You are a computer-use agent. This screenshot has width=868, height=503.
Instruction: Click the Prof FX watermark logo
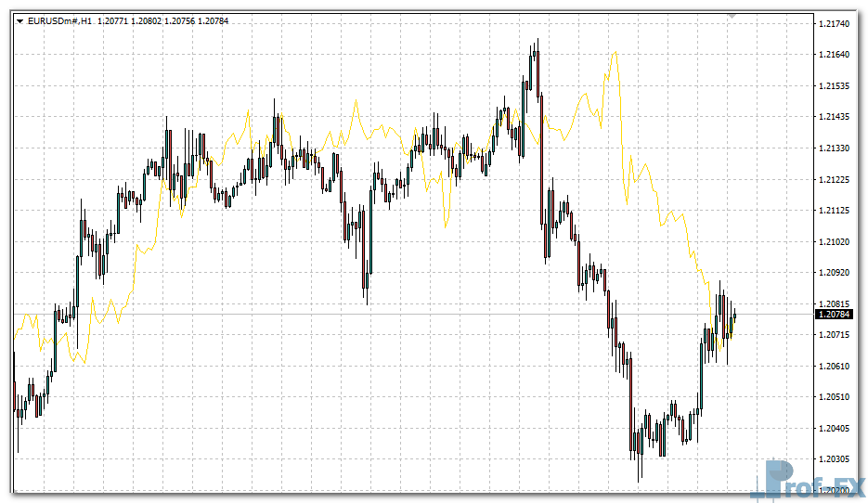[814, 481]
